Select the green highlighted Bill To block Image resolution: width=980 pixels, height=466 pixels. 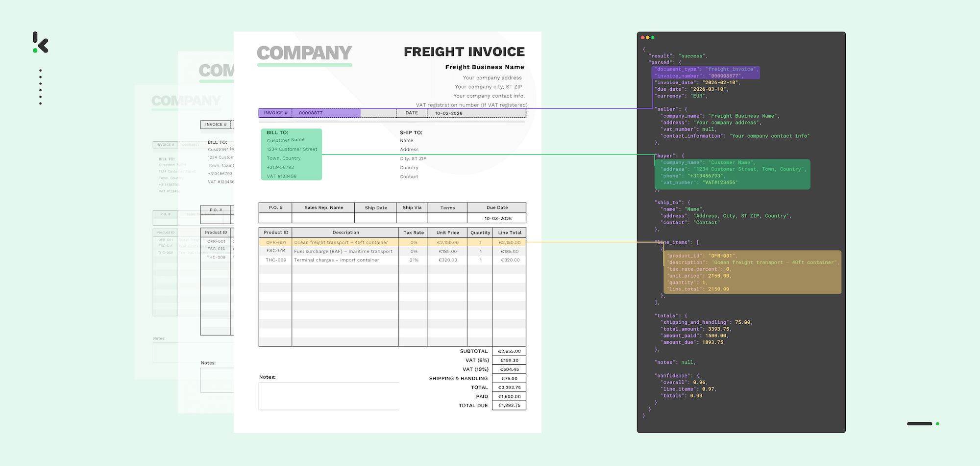(x=291, y=155)
